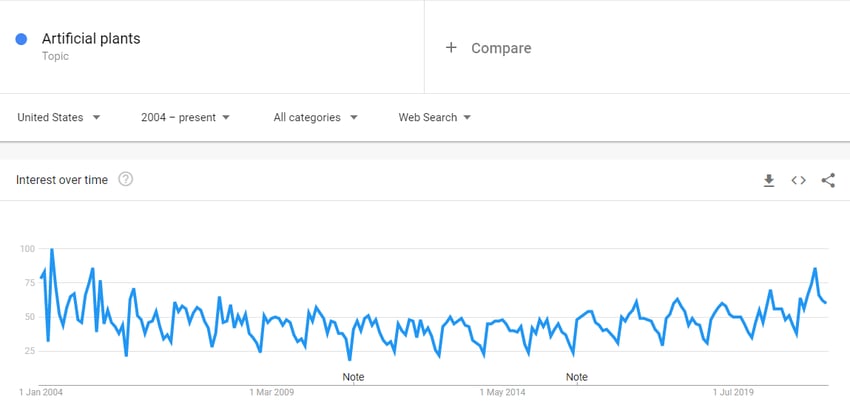Click the 1 Jul 2019 axis label

(x=733, y=392)
